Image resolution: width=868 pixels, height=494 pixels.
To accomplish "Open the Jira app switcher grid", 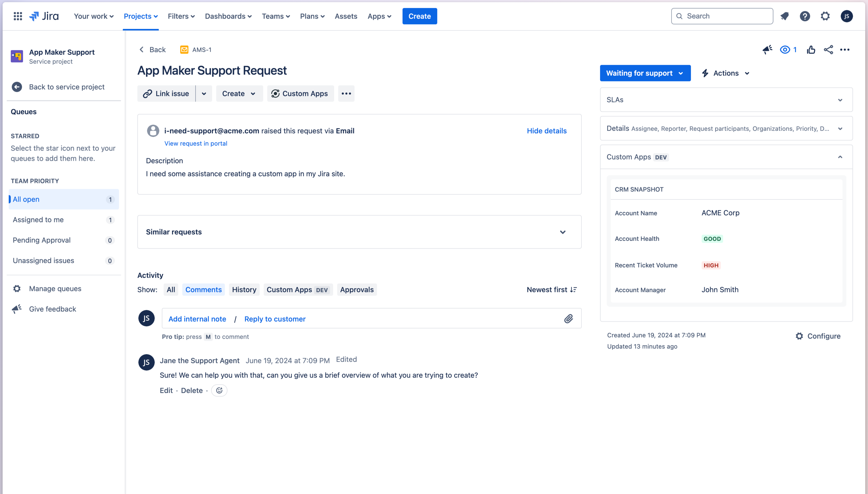I will click(17, 16).
